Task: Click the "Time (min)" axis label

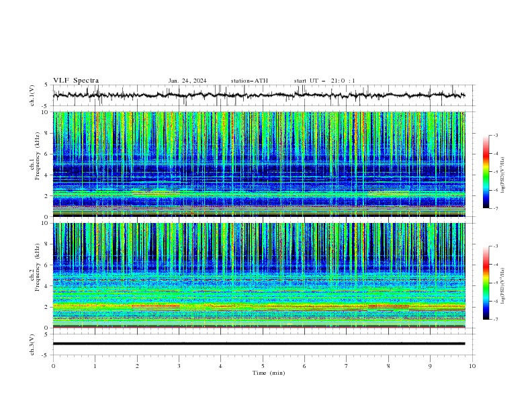Action: pos(269,373)
